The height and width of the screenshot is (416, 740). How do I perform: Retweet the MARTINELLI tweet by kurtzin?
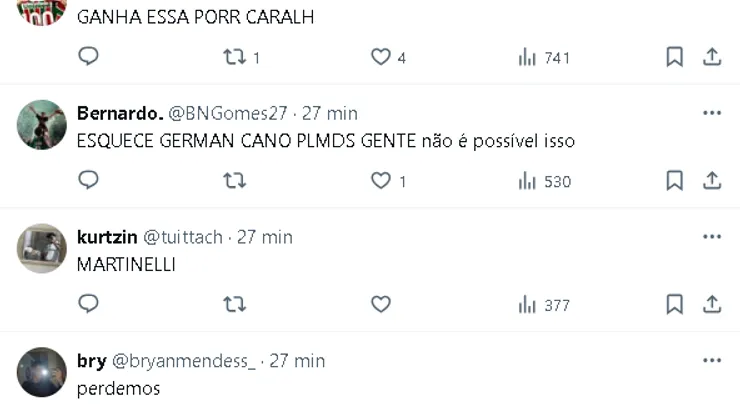tap(234, 305)
